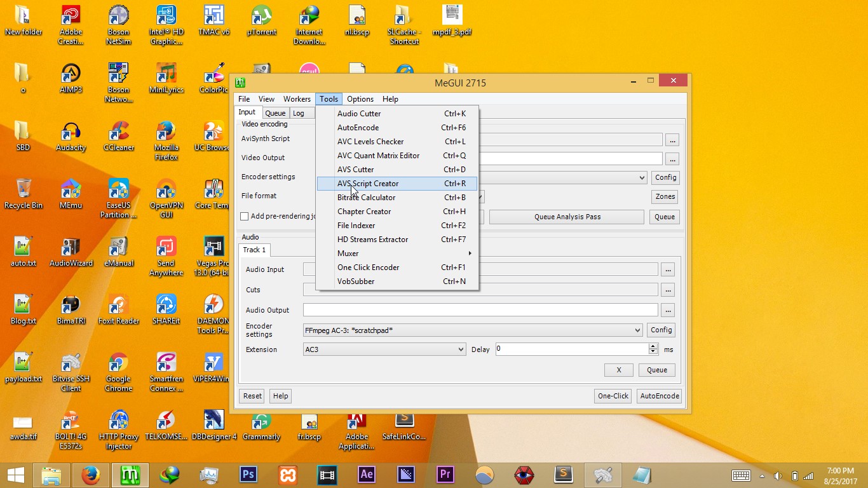
Task: Open Premiere Pro from taskbar
Action: click(x=445, y=475)
